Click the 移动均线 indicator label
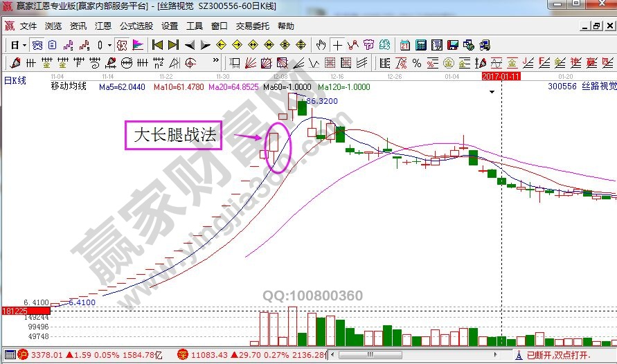Image resolution: width=617 pixels, height=364 pixels. tap(69, 87)
